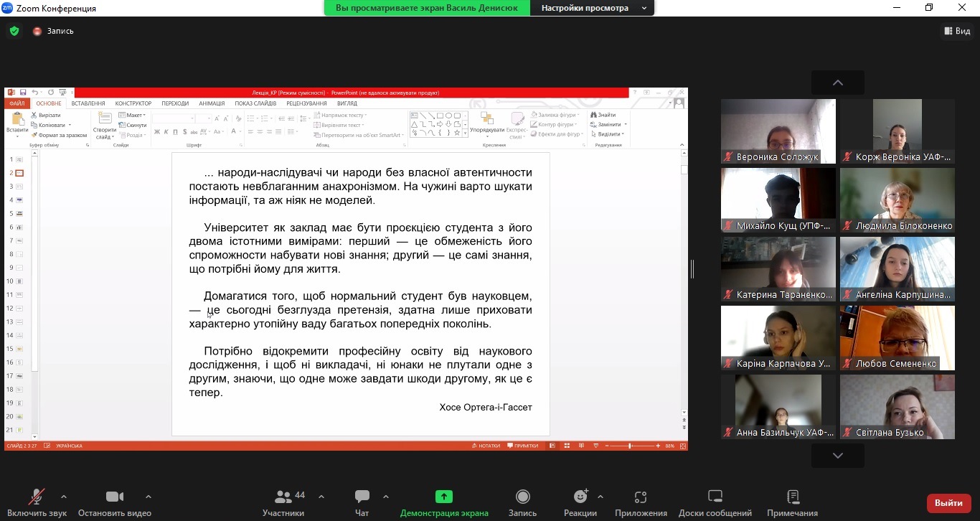Click the Participants icon
The height and width of the screenshot is (521, 980).
[283, 497]
